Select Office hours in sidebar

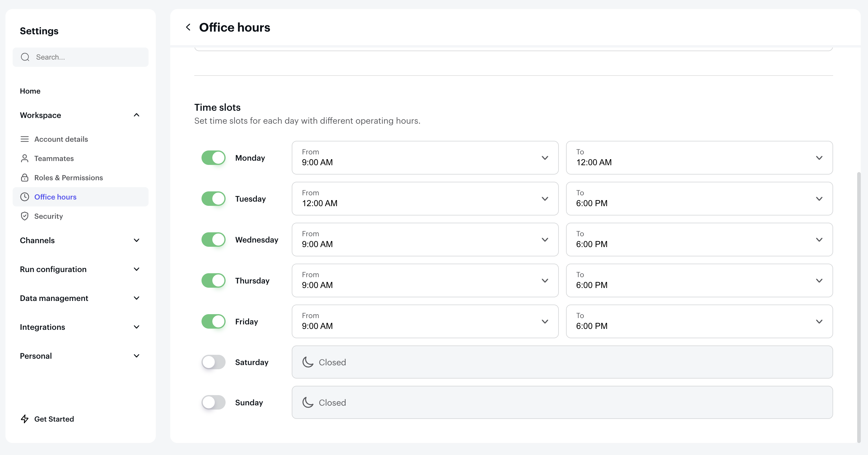click(80, 197)
